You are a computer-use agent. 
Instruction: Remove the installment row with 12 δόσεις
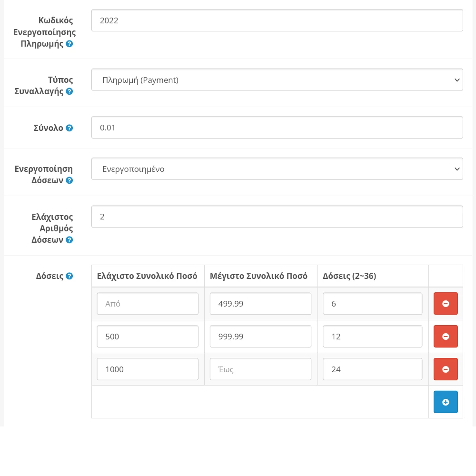pos(446,337)
